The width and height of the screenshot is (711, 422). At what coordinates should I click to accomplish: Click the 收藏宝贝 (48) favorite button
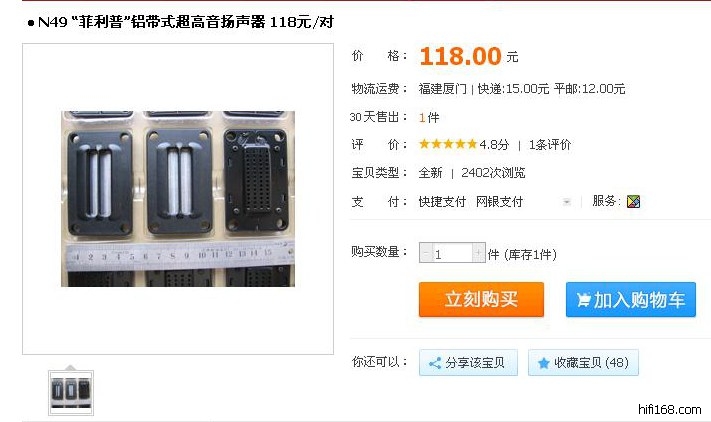[583, 363]
